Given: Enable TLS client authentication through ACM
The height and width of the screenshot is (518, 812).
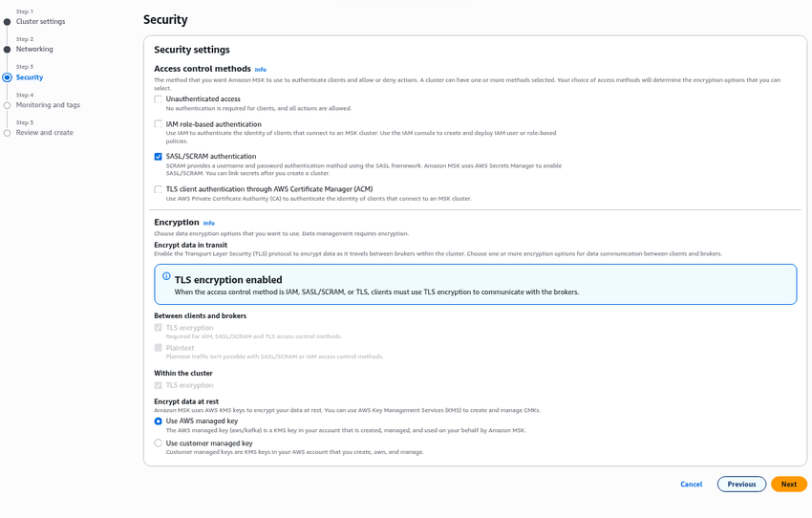Looking at the screenshot, I should pyautogui.click(x=159, y=189).
